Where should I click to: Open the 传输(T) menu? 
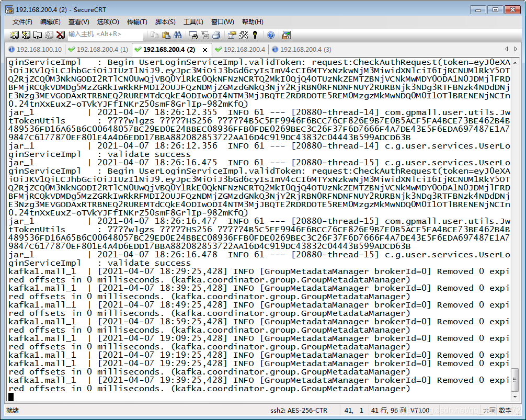coord(137,22)
